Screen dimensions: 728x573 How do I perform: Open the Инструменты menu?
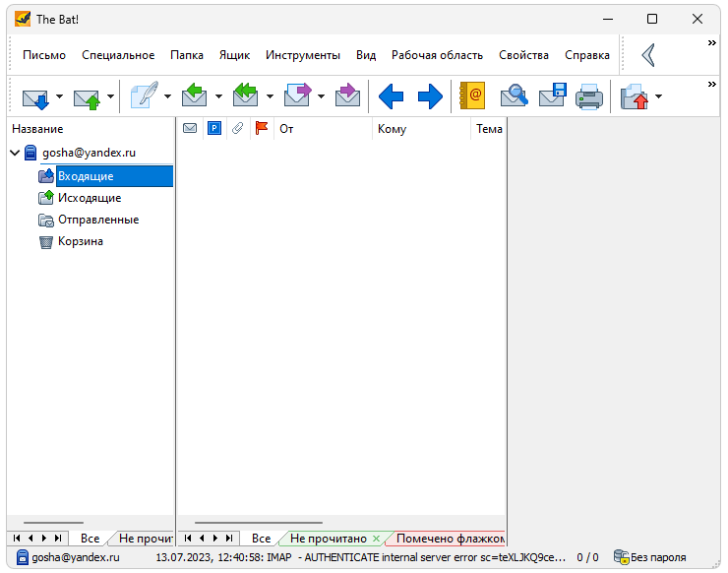point(303,55)
